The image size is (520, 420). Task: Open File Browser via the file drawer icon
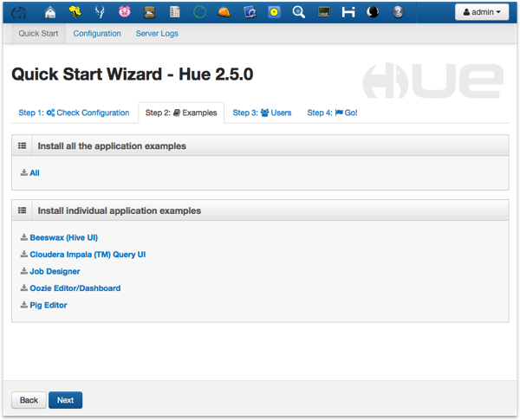[x=150, y=12]
